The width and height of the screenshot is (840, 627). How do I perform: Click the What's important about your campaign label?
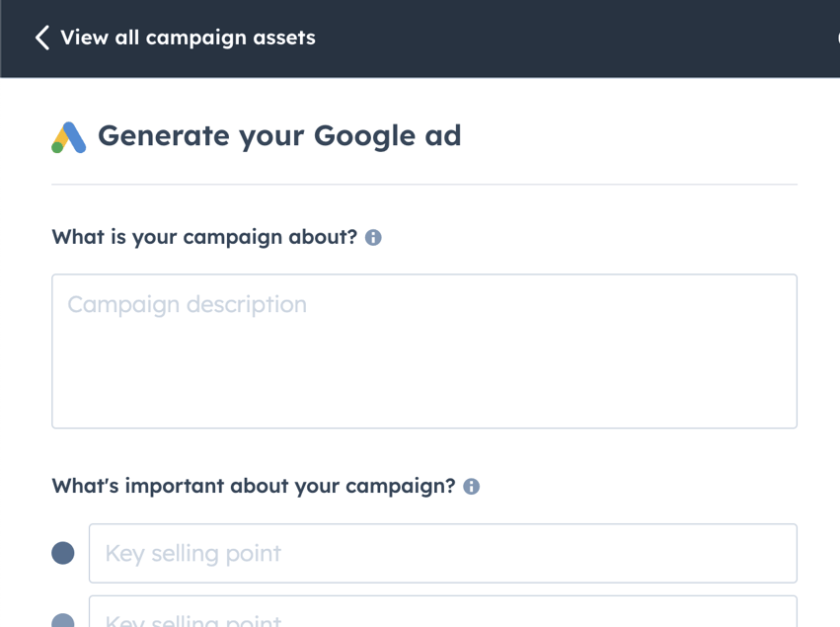(255, 485)
